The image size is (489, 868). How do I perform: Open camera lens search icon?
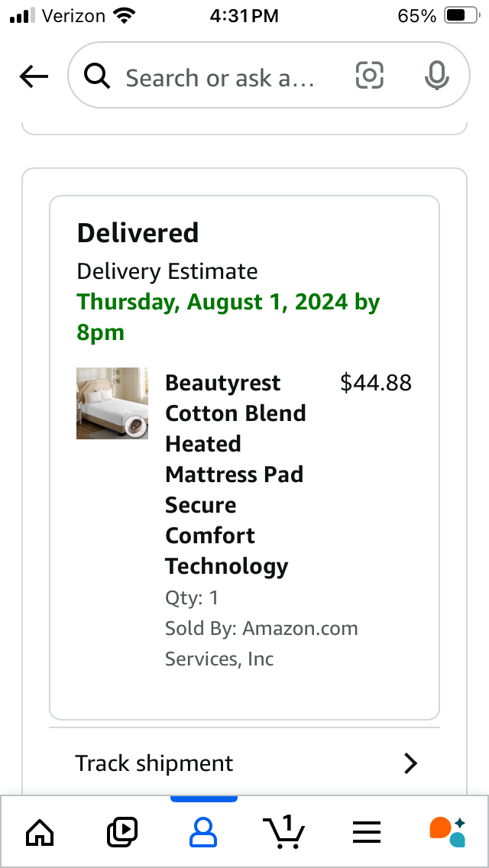tap(369, 76)
